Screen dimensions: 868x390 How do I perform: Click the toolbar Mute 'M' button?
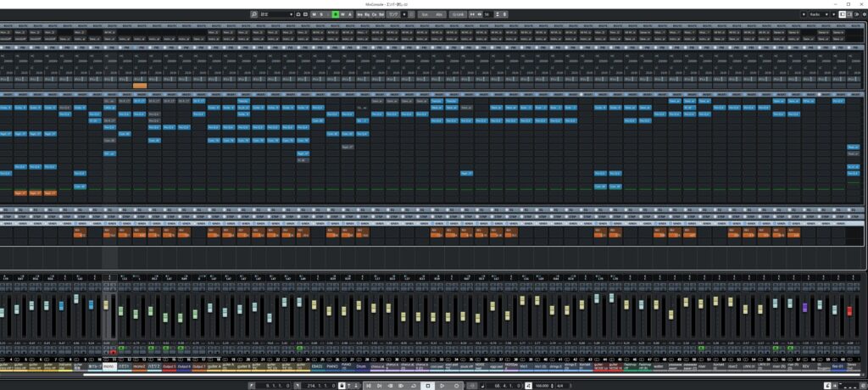[x=314, y=14]
